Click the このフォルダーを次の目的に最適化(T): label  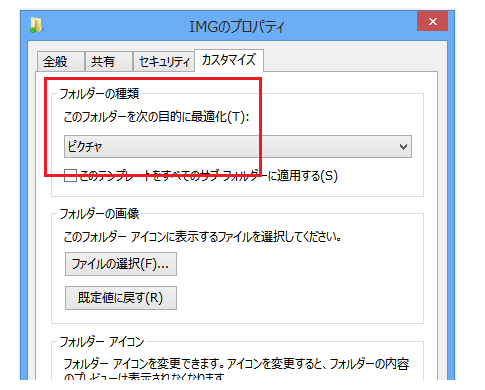156,117
